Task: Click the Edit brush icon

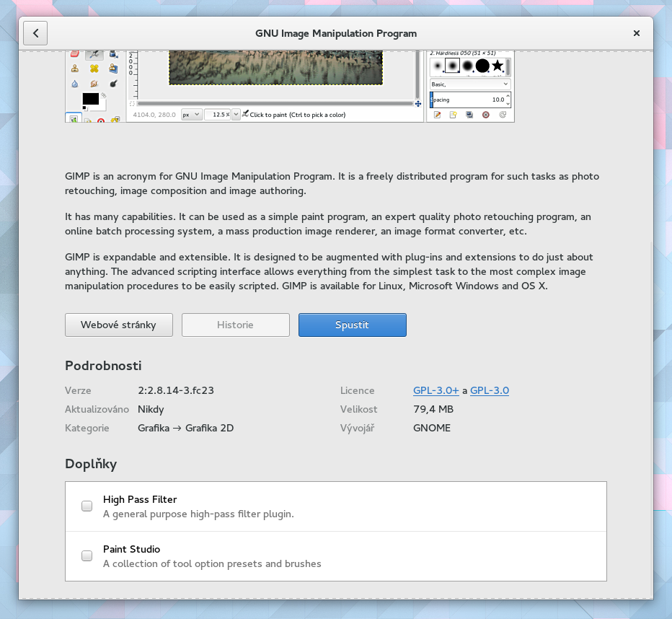Action: [x=438, y=114]
